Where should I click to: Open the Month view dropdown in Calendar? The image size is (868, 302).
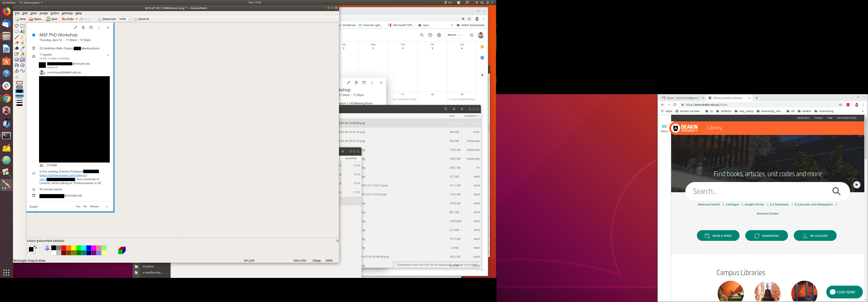(x=454, y=35)
